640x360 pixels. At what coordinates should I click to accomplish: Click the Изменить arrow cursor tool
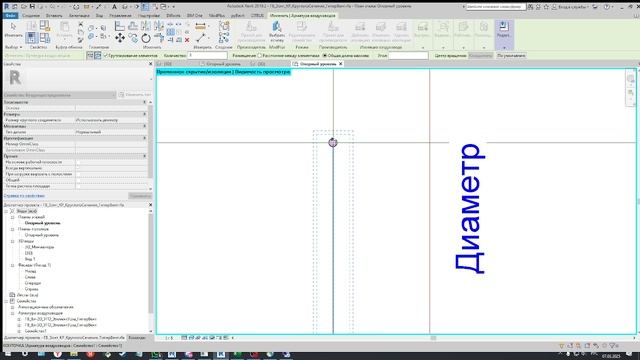[x=13, y=27]
